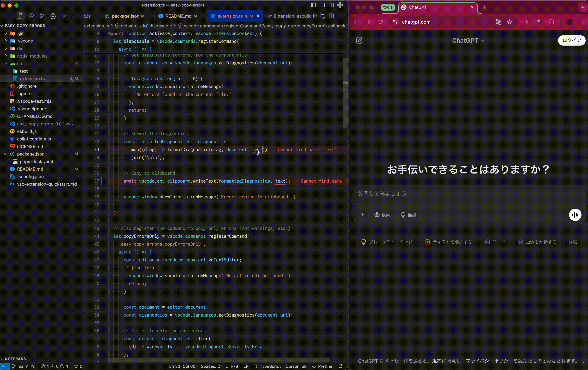Split the editor right
This screenshot has height=370, width=588.
(331, 16)
